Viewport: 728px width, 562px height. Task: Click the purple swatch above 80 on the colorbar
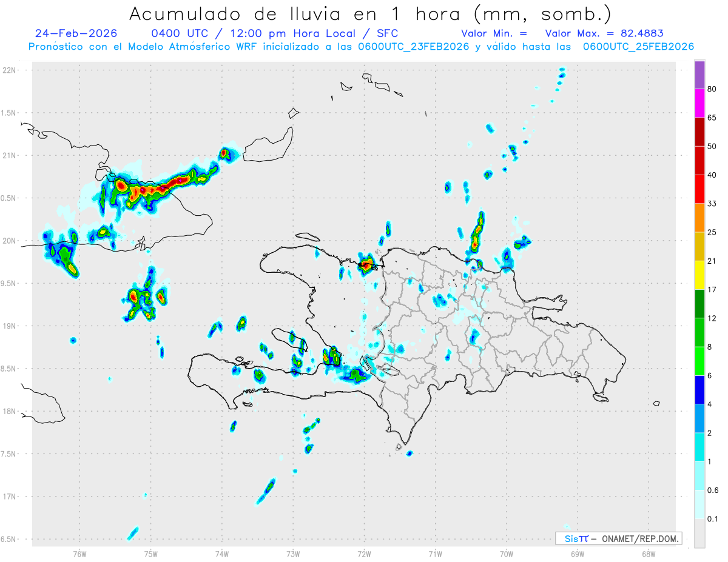click(x=699, y=75)
